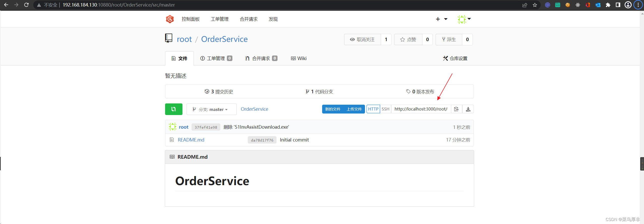Click share page icon in address bar
The height and width of the screenshot is (224, 644).
point(525,5)
